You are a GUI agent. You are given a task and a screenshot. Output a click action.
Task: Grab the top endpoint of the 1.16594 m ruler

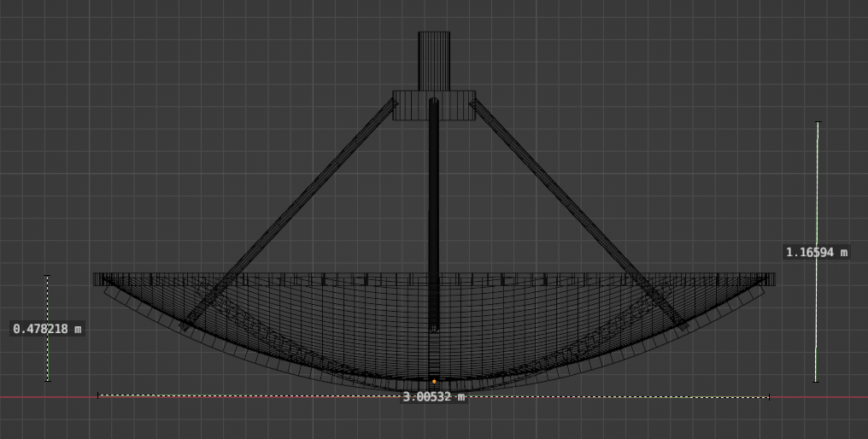point(818,122)
